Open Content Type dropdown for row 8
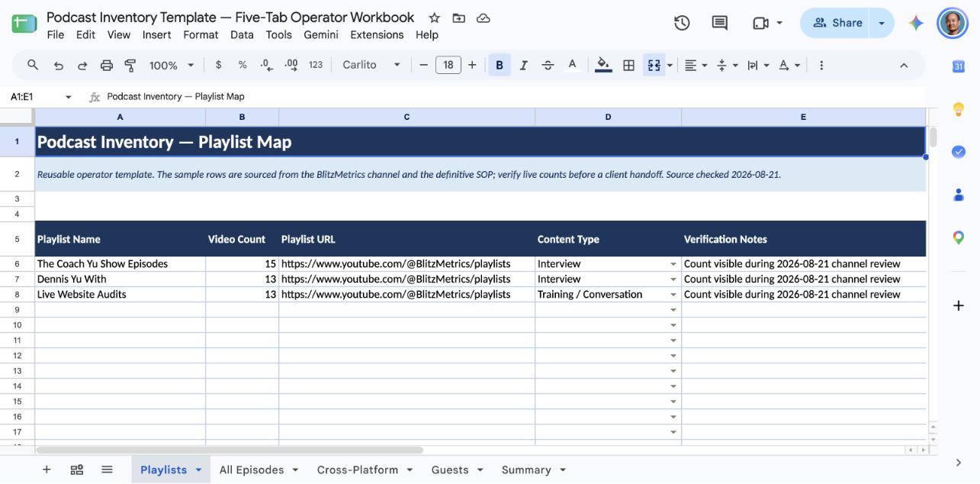 [673, 295]
